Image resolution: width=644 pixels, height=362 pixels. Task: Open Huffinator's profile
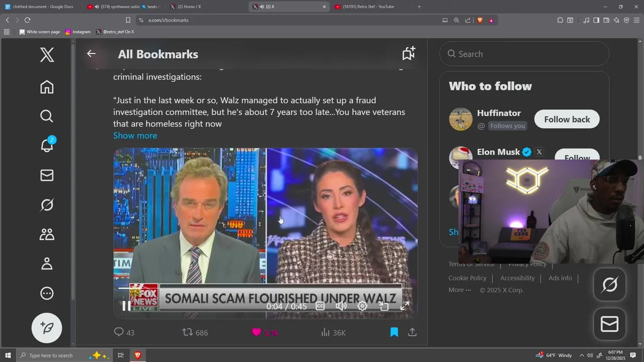[499, 113]
